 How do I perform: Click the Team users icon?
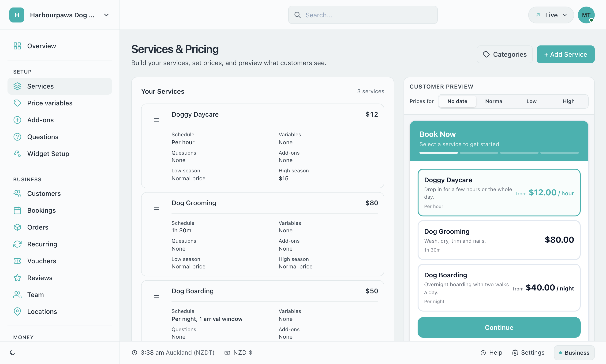pos(17,295)
